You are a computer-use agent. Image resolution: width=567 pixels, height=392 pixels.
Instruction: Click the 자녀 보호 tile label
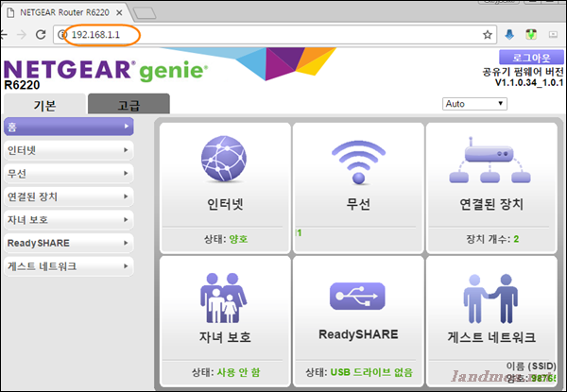tap(225, 337)
